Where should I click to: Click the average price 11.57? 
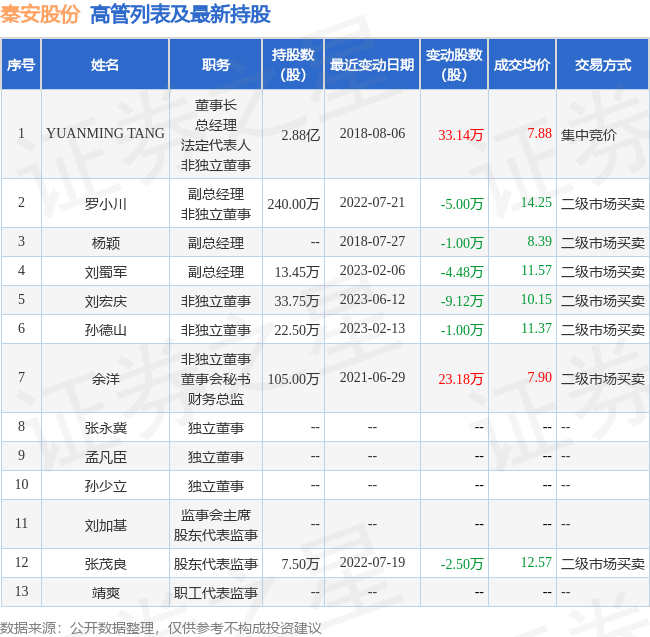click(x=536, y=270)
